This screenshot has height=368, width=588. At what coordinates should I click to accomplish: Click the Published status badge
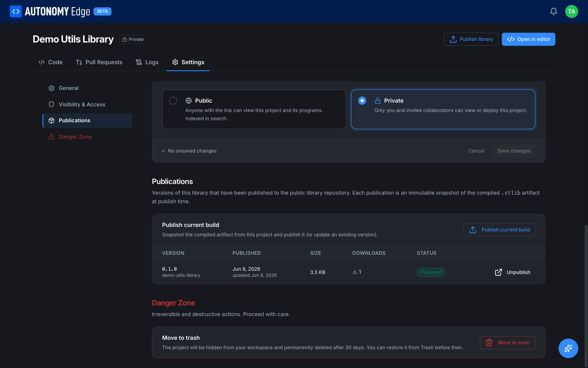(x=431, y=272)
